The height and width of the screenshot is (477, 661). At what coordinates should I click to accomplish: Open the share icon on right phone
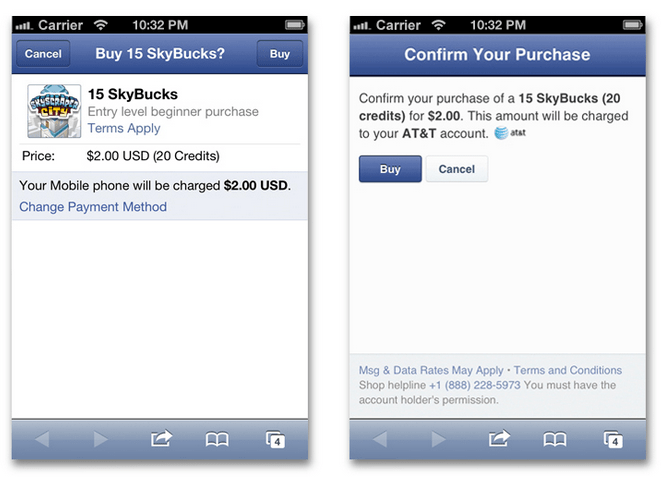(498, 439)
